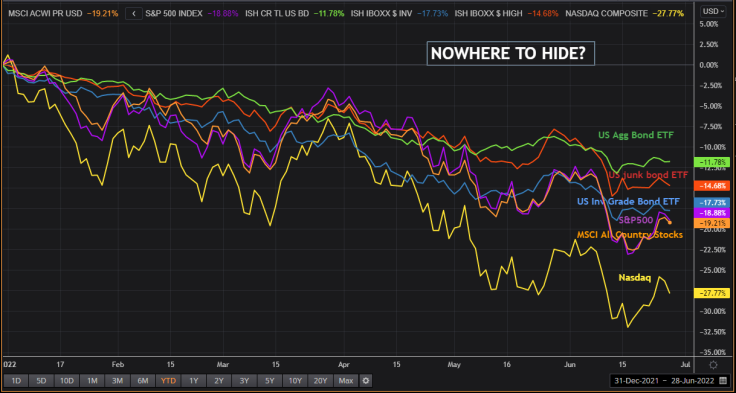Select the 3Y time range

(244, 380)
